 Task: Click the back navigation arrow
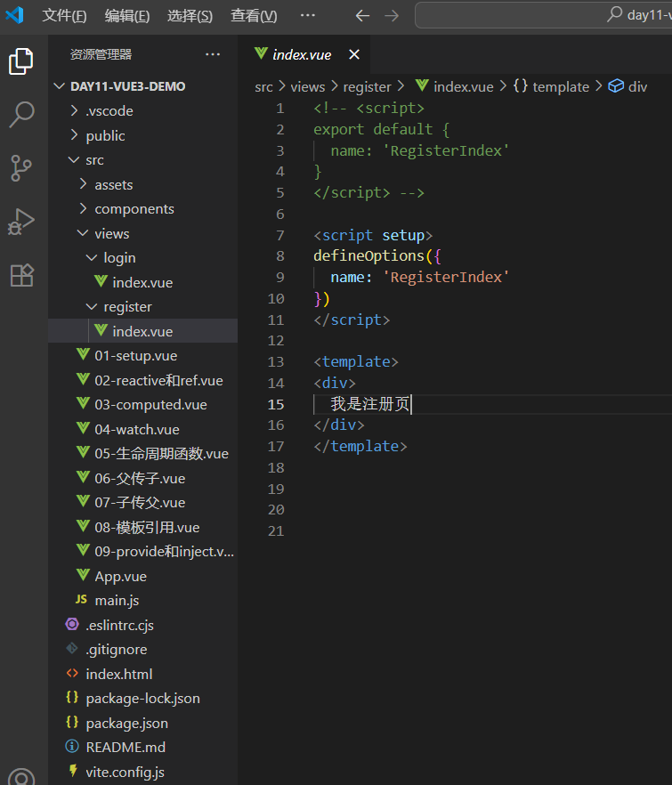click(361, 15)
